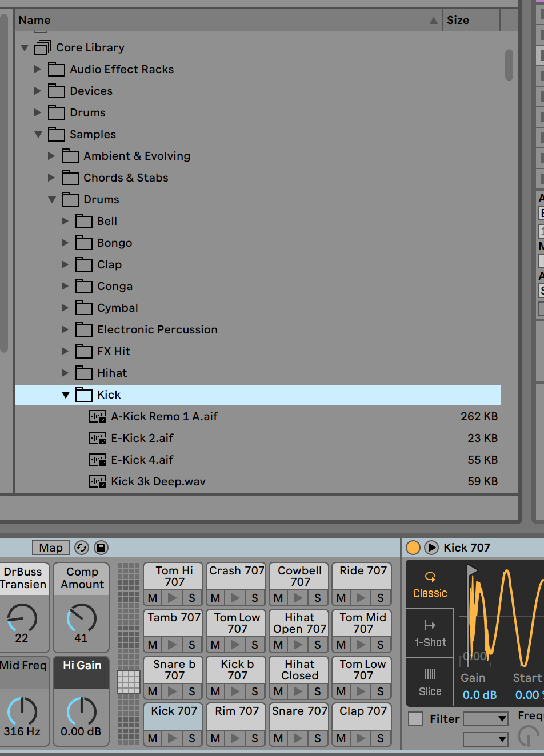This screenshot has height=756, width=544.
Task: Open the lower filter dropdown below Filter type
Action: [x=486, y=739]
